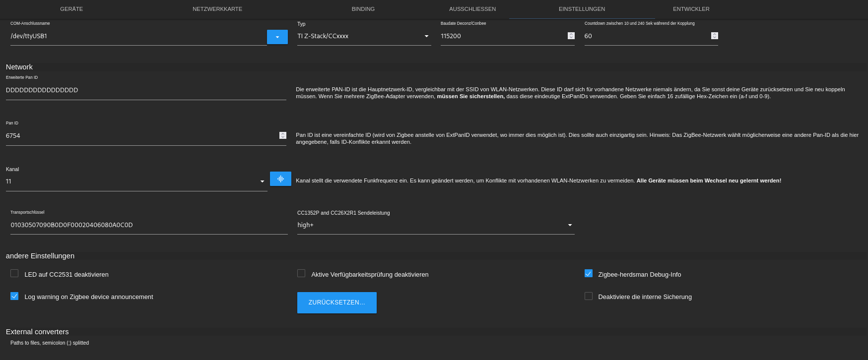
Task: Focus the COM-Anschlussname field /dev/ttyUSB1
Action: click(138, 36)
